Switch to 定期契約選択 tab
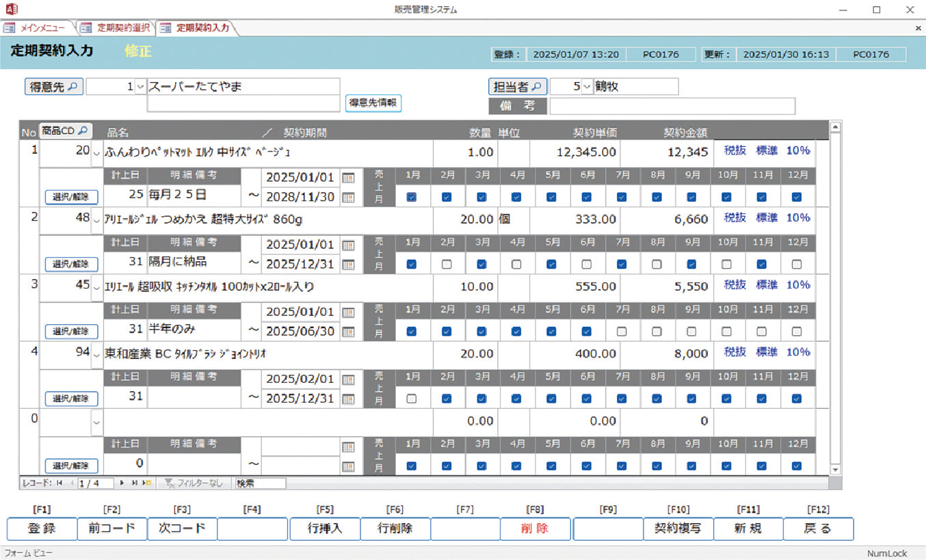The width and height of the screenshot is (926, 560). pyautogui.click(x=115, y=28)
